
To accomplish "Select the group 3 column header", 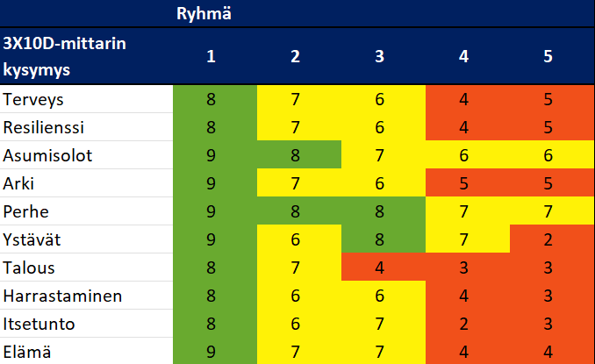I will point(379,56).
